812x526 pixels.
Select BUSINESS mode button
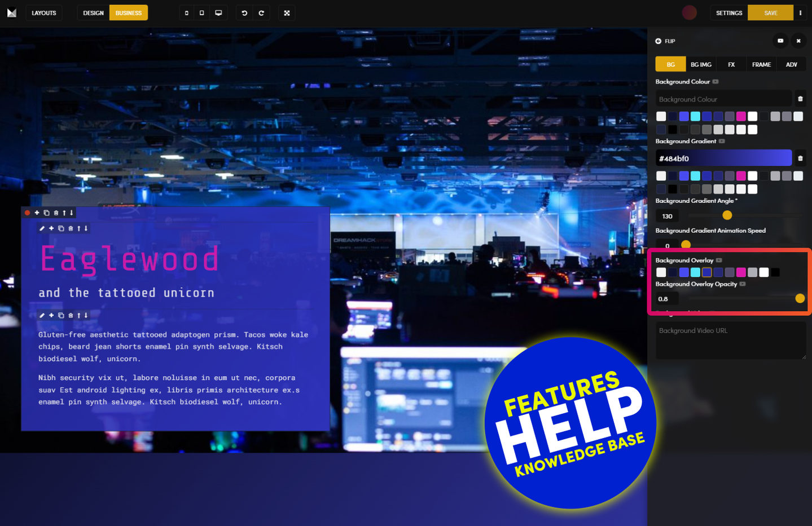click(129, 13)
